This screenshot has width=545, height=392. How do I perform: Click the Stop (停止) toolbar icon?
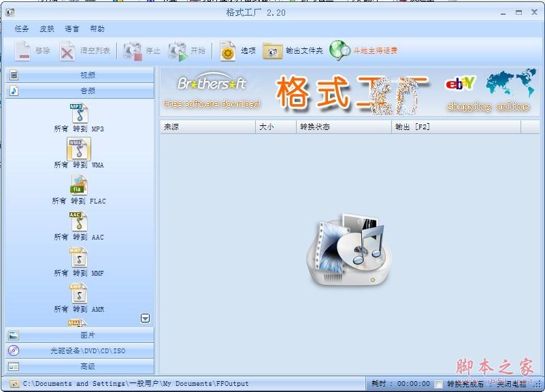pos(133,51)
